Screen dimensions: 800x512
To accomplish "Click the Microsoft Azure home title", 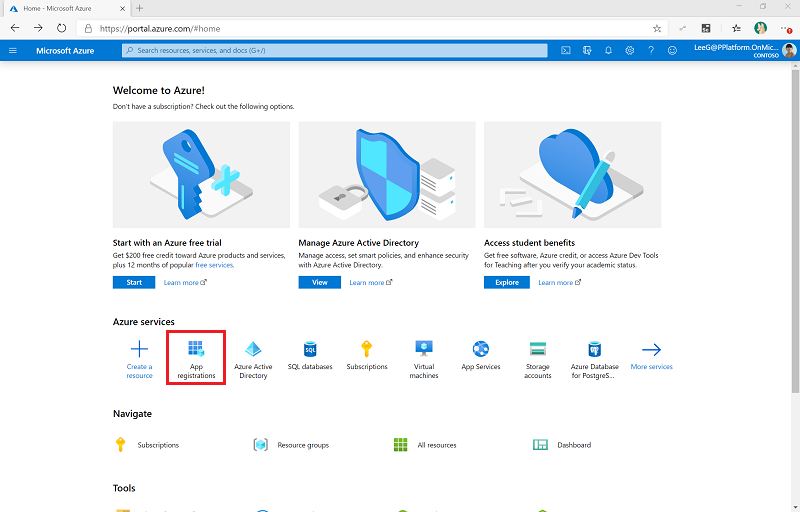I will [x=65, y=50].
